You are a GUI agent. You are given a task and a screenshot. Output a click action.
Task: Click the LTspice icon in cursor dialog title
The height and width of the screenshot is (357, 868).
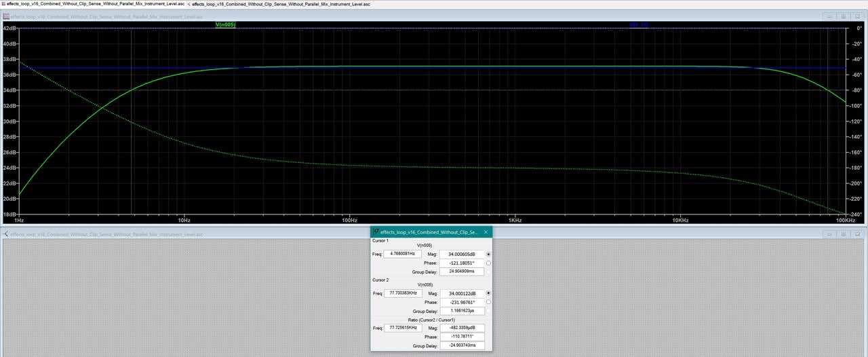click(x=376, y=232)
